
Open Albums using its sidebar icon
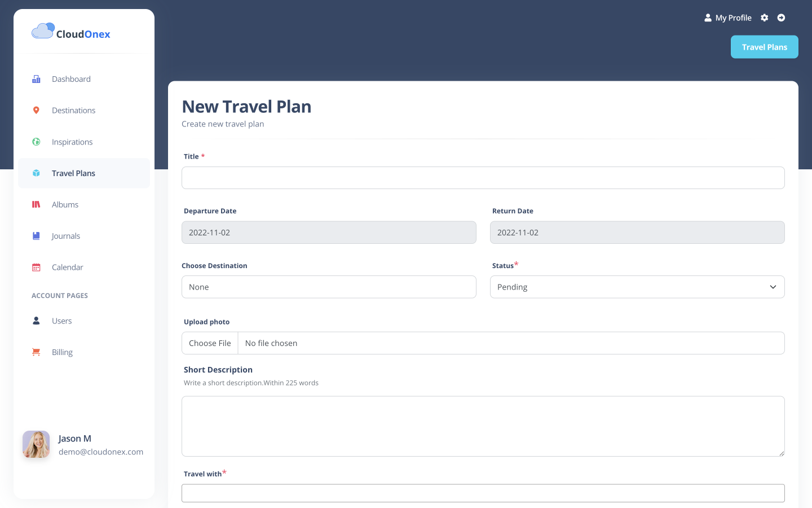coord(36,204)
